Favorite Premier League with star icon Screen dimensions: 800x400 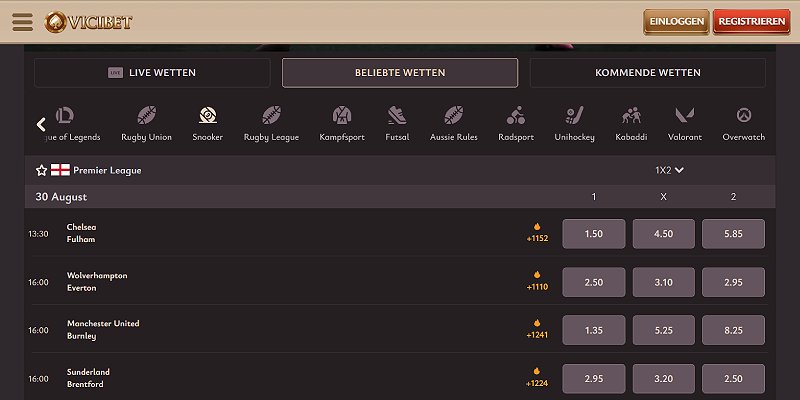click(x=42, y=171)
